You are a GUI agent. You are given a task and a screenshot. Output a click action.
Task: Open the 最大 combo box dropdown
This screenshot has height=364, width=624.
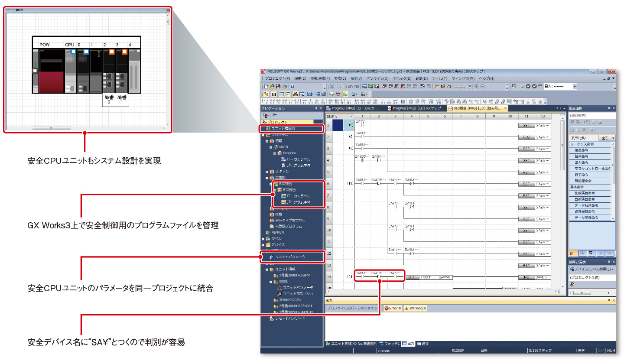tap(575, 87)
